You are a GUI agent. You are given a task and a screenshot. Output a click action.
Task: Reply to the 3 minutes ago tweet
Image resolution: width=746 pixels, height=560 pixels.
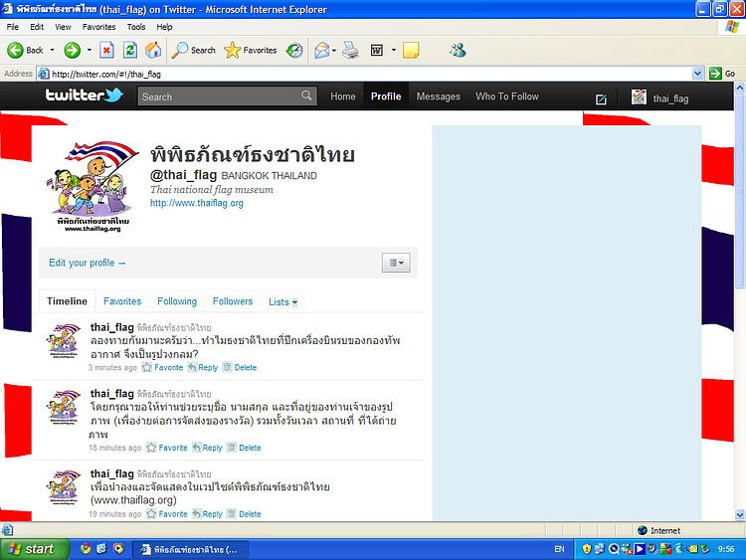click(x=203, y=367)
